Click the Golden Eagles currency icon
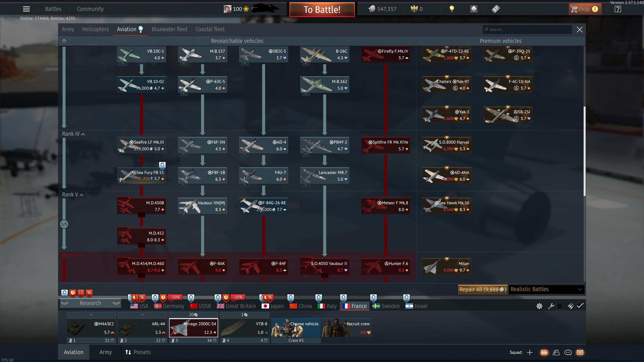Screen dimensions: 644x362 (x=414, y=9)
